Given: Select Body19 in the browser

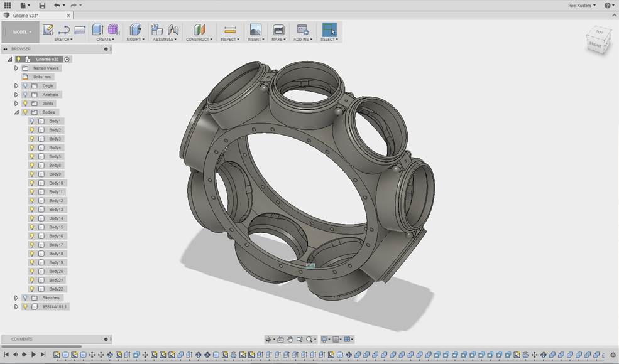Looking at the screenshot, I should [56, 263].
